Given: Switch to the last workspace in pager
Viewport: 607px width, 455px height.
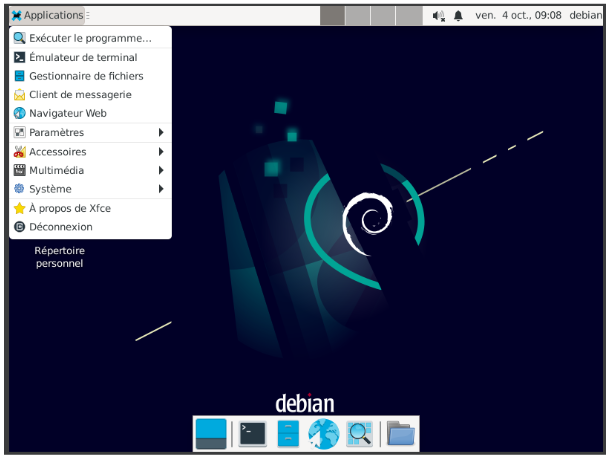Looking at the screenshot, I should click(408, 16).
